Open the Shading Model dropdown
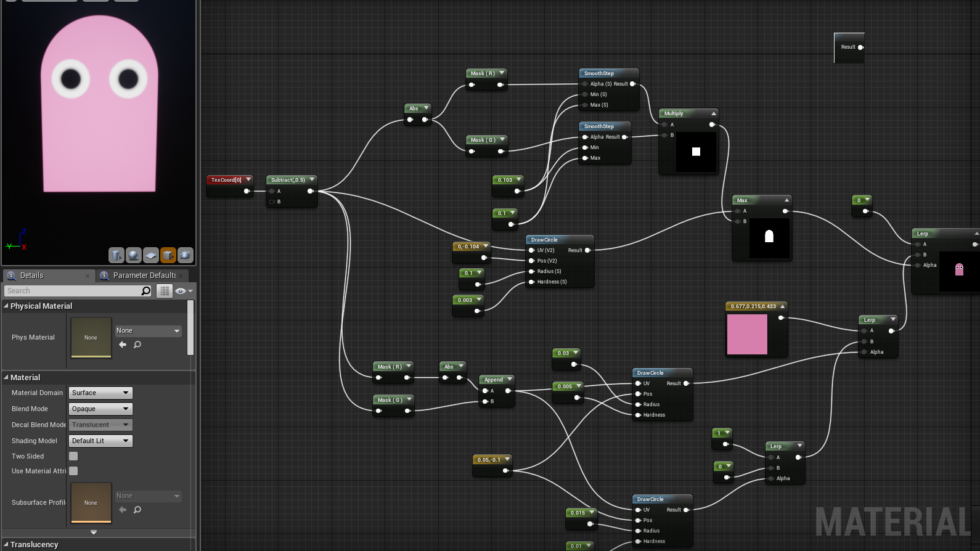This screenshot has width=980, height=551. pos(100,441)
